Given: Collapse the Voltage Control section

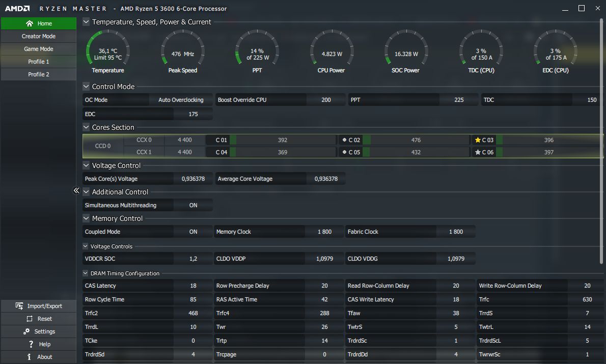Looking at the screenshot, I should (x=86, y=165).
